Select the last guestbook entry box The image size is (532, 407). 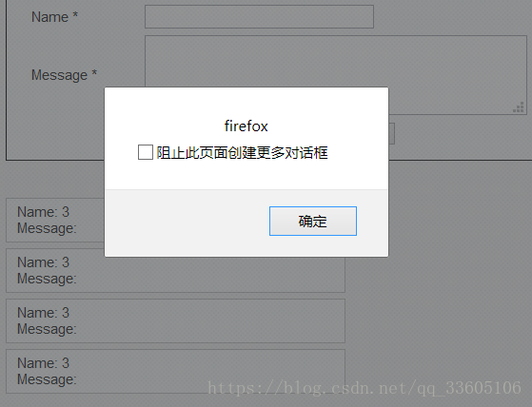point(175,372)
